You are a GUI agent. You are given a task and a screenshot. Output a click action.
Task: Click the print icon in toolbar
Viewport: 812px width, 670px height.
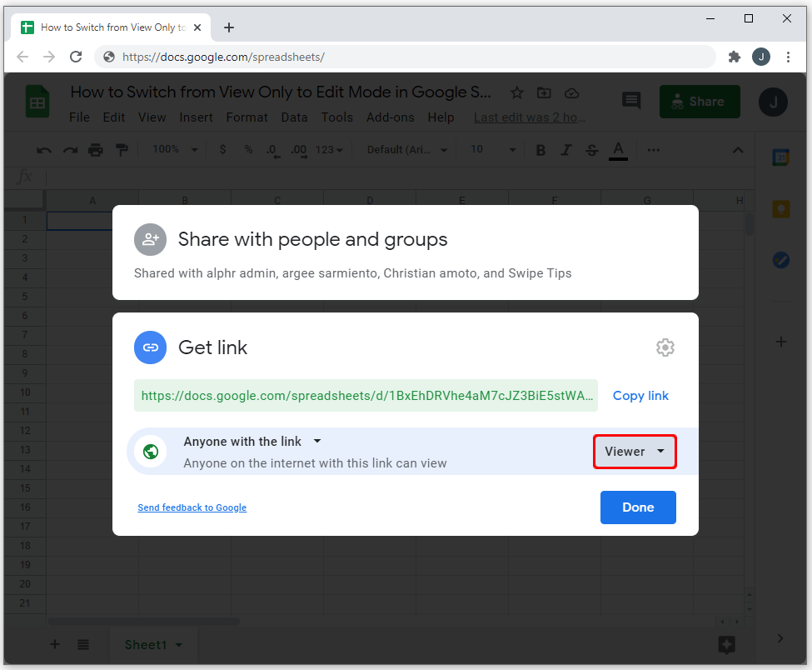[x=96, y=150]
